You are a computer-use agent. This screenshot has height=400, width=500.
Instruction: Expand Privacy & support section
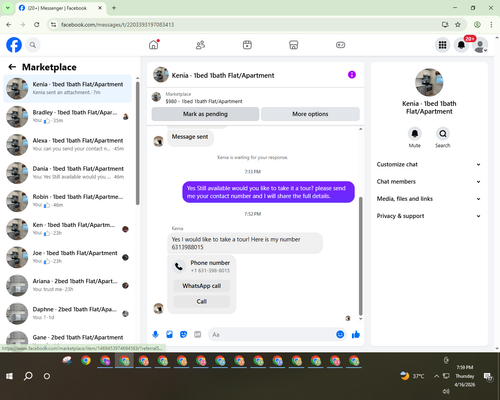[x=429, y=216]
